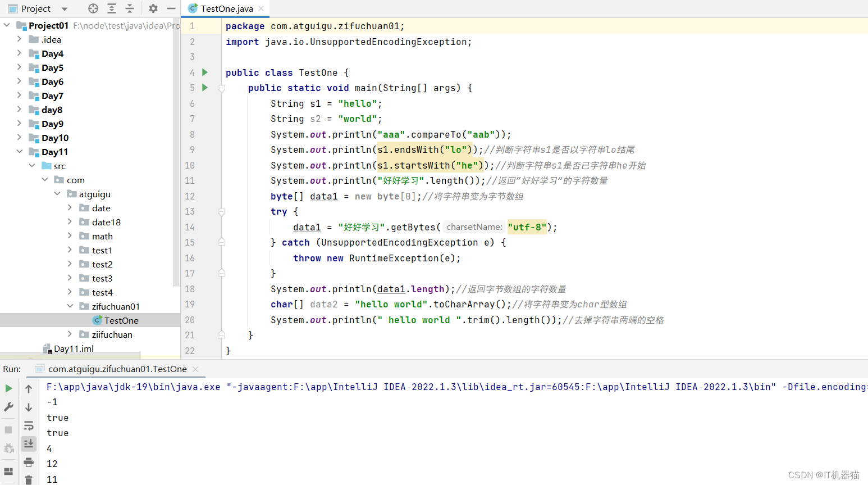Screen dimensions: 868x485
Task: Expand the Day5 module
Action: tap(20, 67)
